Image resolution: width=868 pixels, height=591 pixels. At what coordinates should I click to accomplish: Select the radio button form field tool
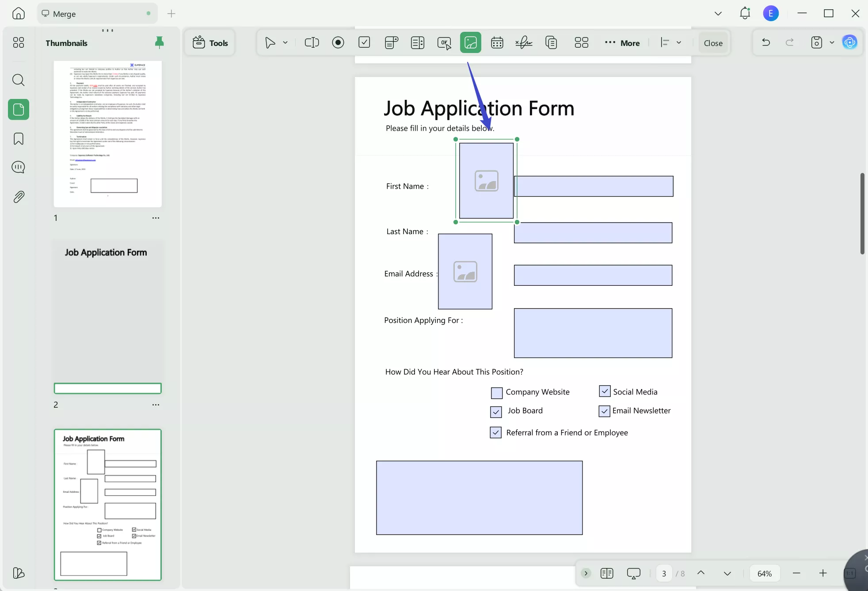click(x=338, y=43)
